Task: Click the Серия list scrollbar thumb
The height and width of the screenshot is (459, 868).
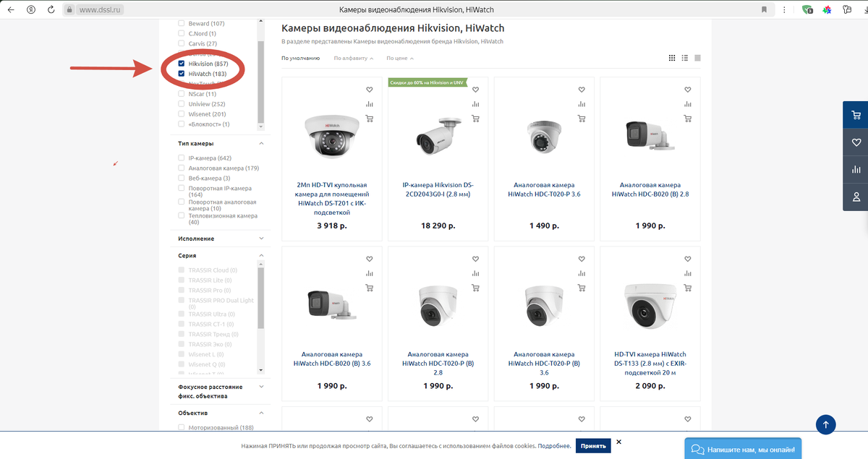Action: click(261, 296)
